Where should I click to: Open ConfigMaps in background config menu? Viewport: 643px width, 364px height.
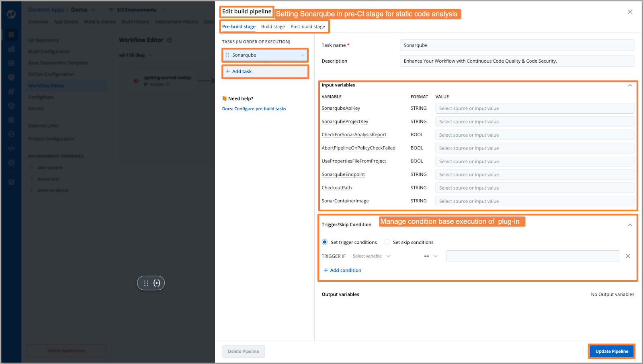(41, 97)
